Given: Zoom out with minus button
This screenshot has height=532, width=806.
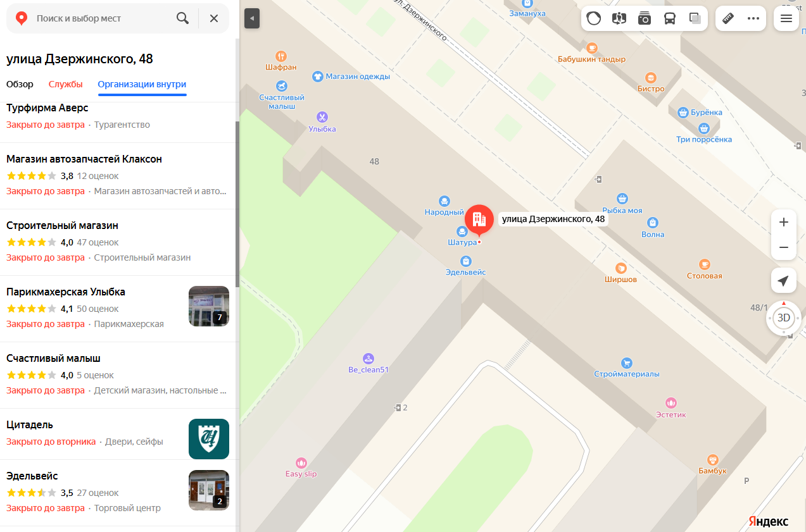Looking at the screenshot, I should pos(784,247).
